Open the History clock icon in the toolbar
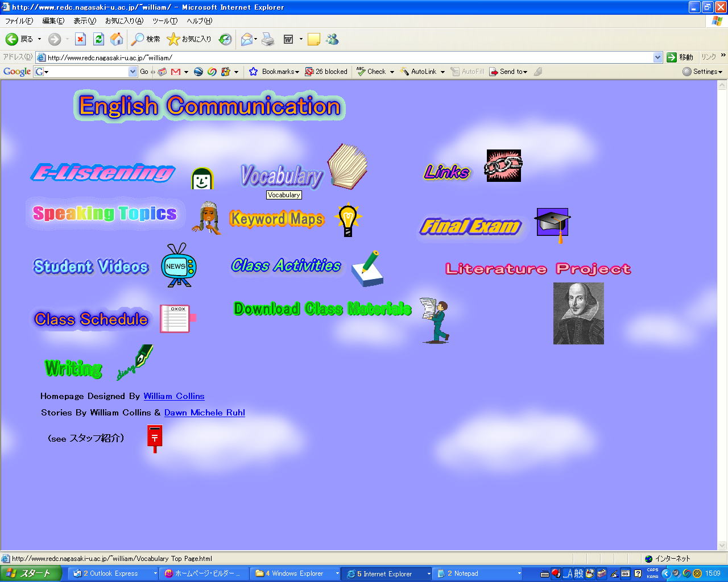The width and height of the screenshot is (728, 582). 225,39
